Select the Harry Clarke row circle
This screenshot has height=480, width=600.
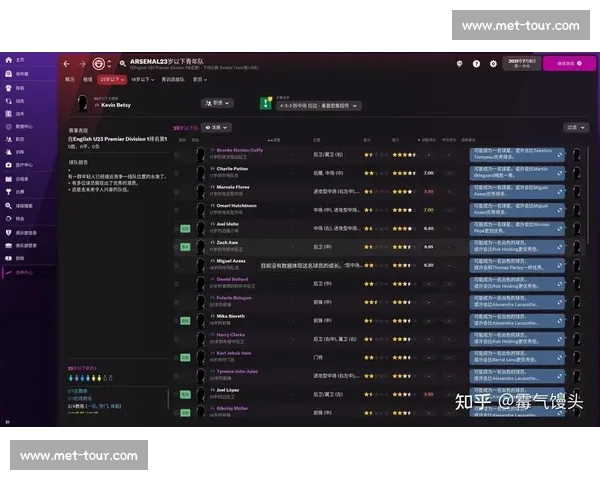[x=176, y=339]
